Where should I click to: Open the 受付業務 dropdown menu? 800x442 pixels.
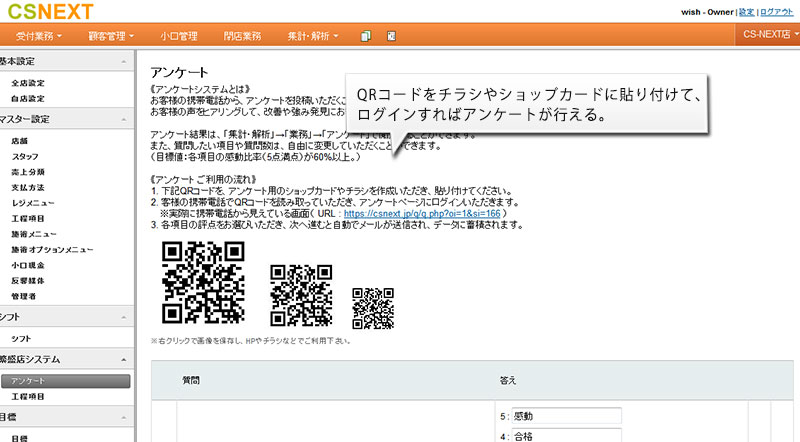tap(39, 36)
